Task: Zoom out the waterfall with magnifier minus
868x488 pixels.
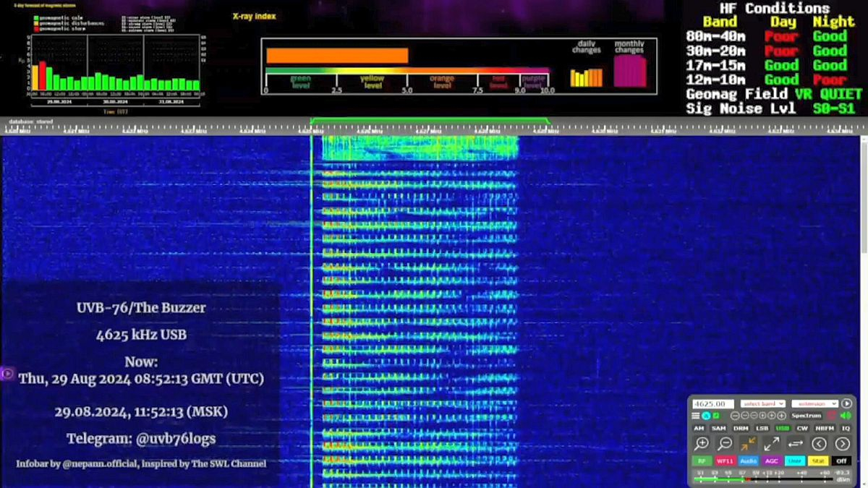Action: [725, 444]
